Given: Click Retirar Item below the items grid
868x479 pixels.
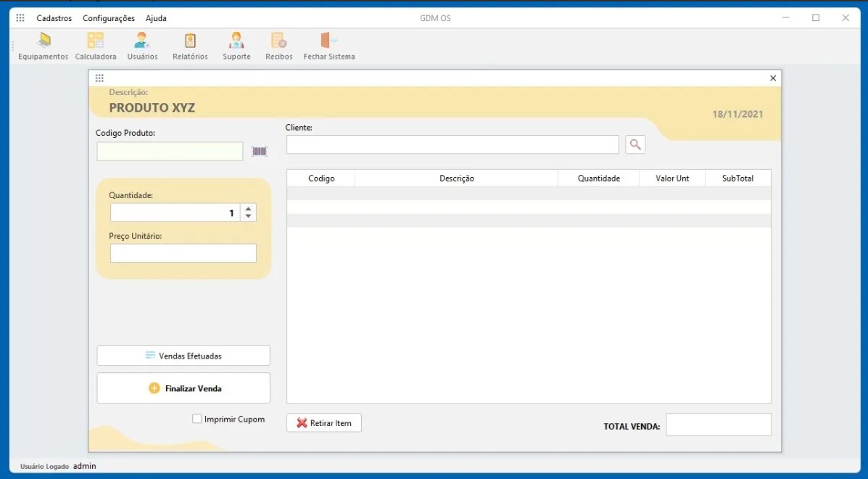Looking at the screenshot, I should (x=323, y=423).
